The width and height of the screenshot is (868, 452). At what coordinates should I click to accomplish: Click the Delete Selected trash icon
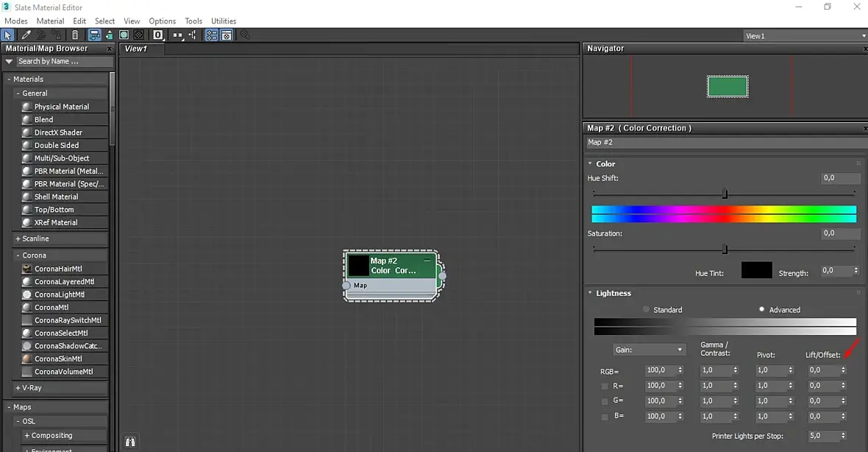click(x=75, y=35)
